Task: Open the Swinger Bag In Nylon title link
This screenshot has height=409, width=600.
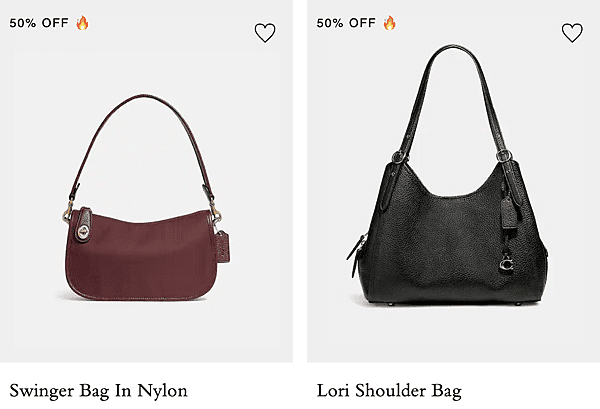Action: click(x=98, y=391)
